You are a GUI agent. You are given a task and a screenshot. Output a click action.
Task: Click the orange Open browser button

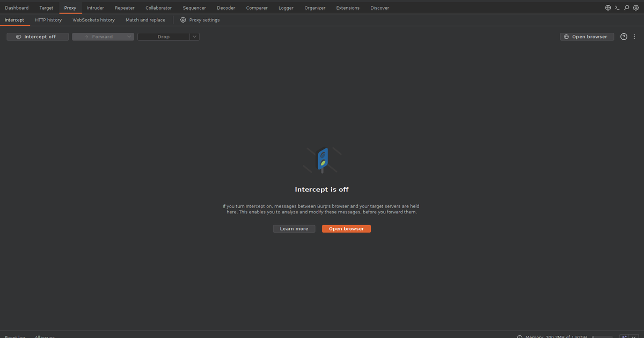(x=346, y=228)
